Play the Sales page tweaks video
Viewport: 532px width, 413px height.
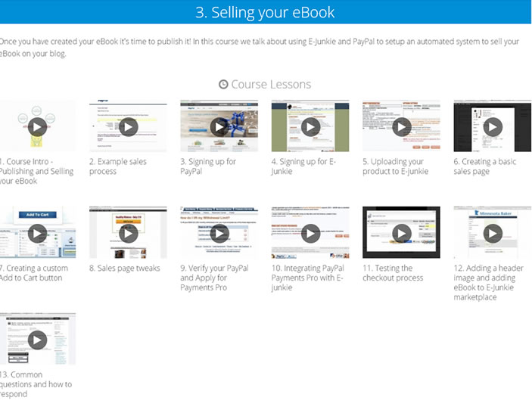point(128,233)
